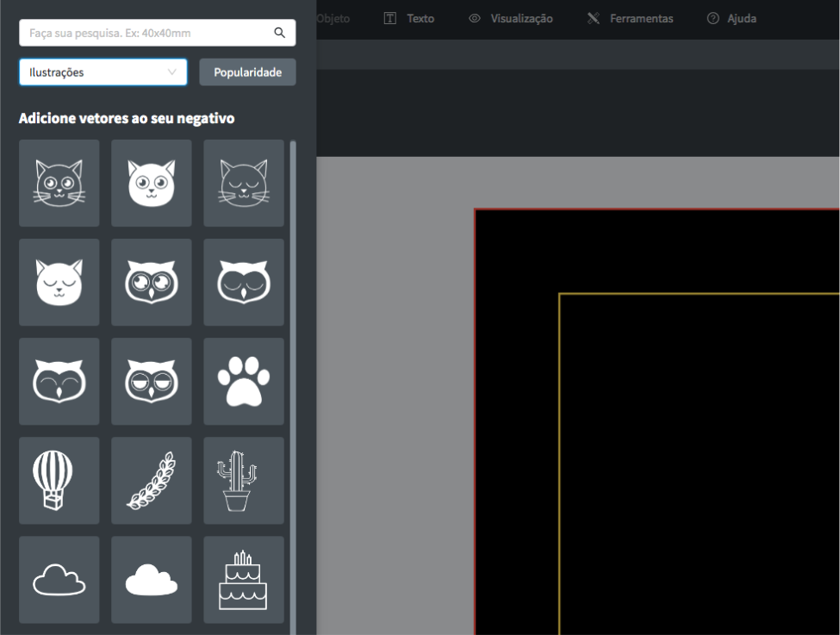Open the Texto menu
Image resolution: width=840 pixels, height=635 pixels.
[409, 18]
